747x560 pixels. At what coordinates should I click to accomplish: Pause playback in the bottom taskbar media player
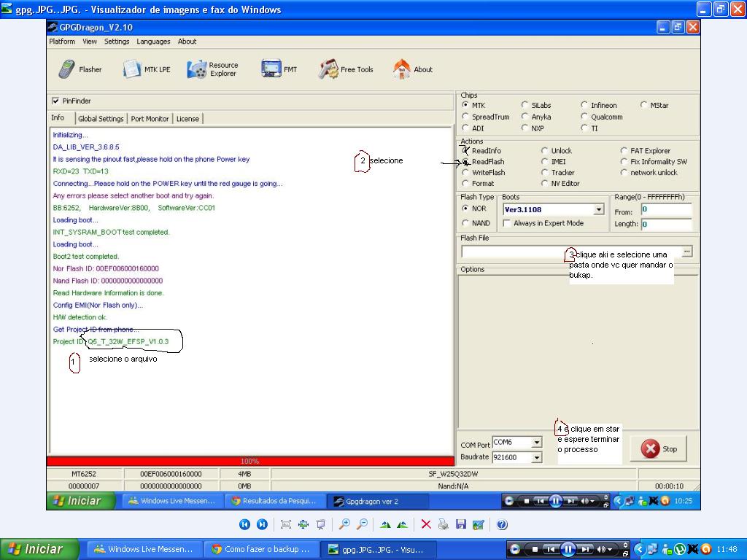click(568, 549)
